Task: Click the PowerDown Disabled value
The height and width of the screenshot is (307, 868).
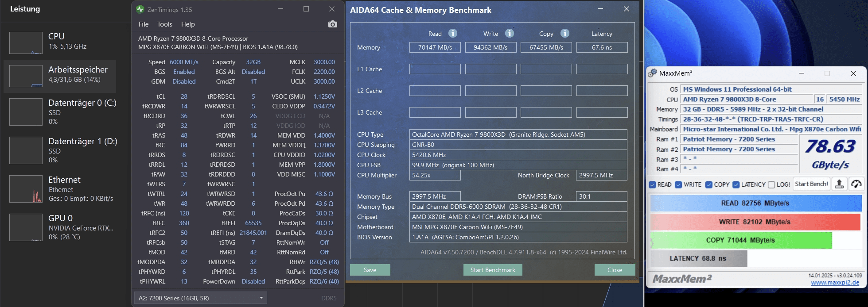Action: click(x=253, y=281)
